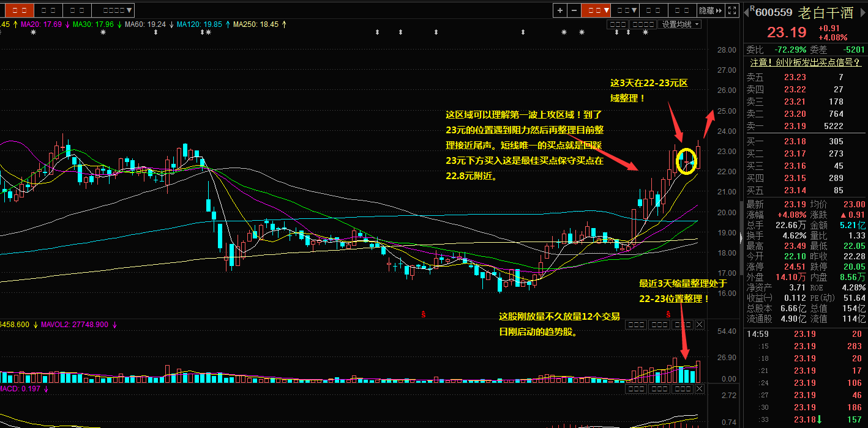Close the MACD indicator panel
This screenshot has height=428, width=868.
(700, 389)
